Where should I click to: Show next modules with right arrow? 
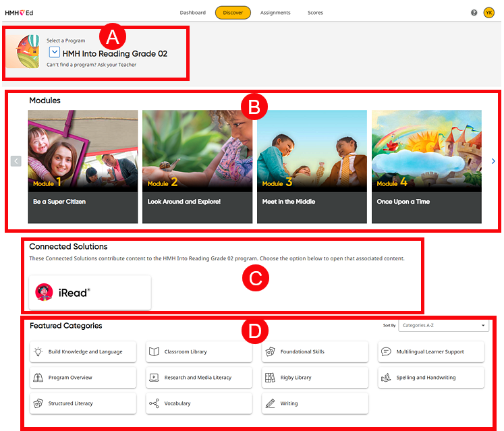click(x=493, y=161)
